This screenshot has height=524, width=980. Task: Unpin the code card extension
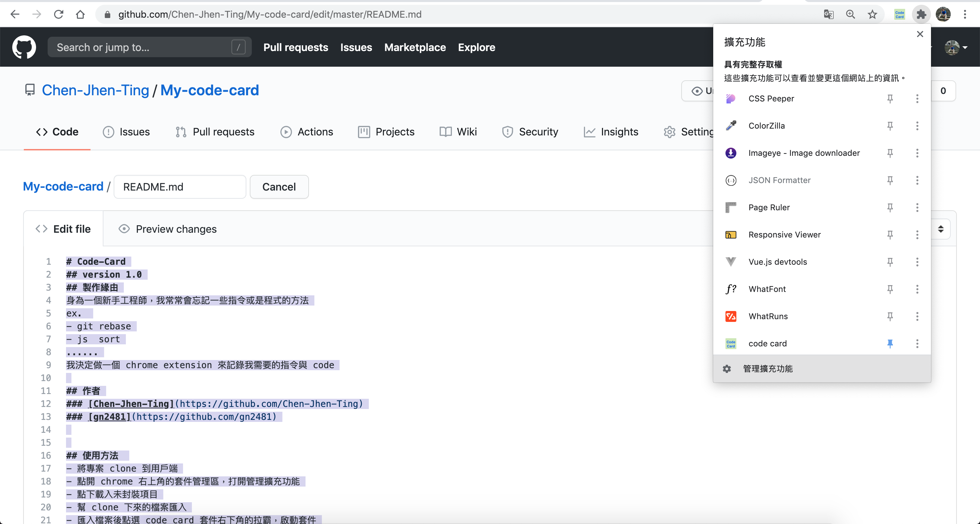pos(890,343)
